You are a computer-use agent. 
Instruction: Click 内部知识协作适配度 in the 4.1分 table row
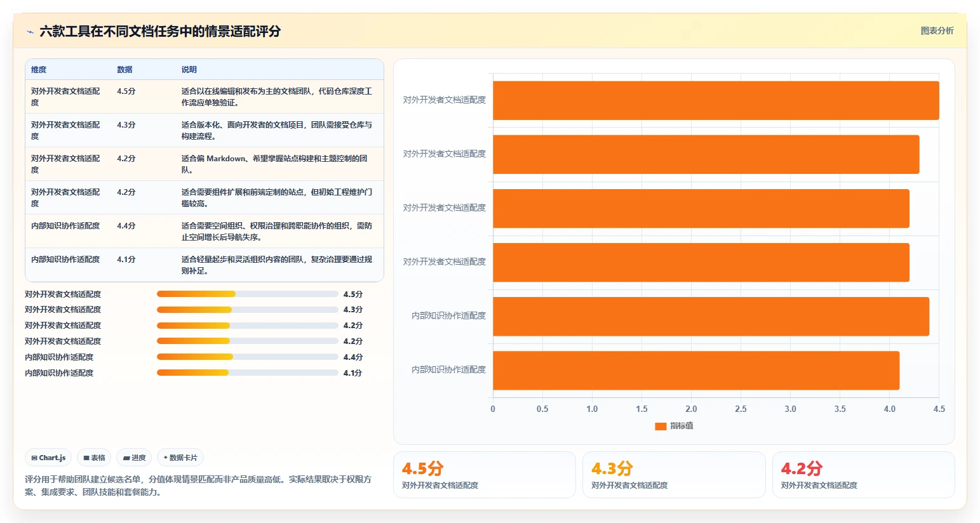tap(65, 260)
